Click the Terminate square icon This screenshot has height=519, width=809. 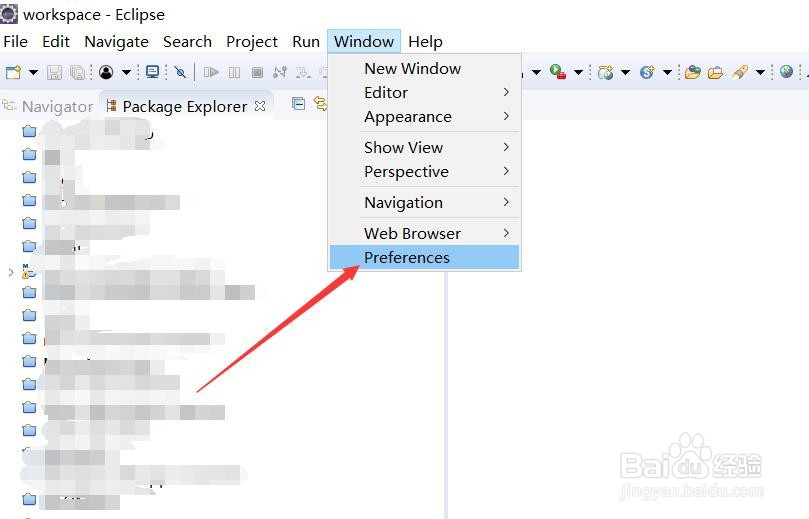click(257, 72)
